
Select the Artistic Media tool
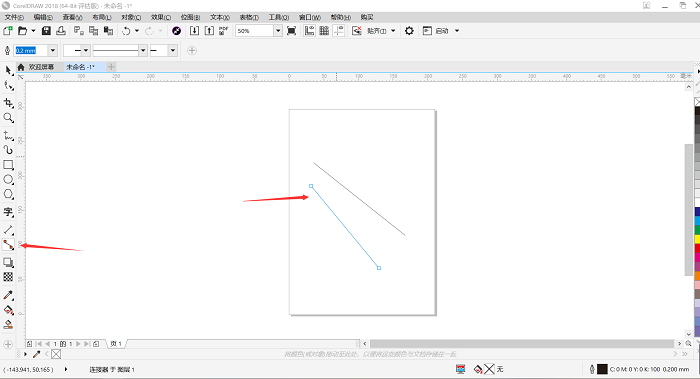pos(8,150)
